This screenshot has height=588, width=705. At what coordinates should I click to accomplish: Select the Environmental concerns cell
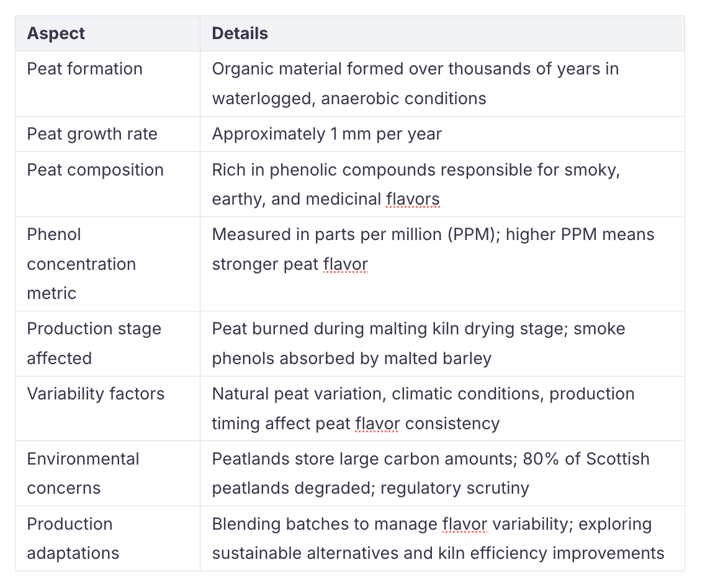(107, 473)
